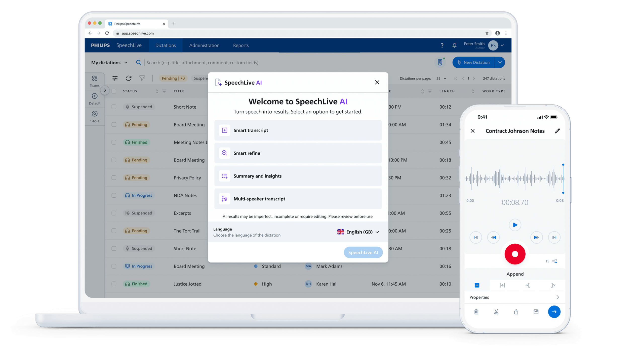The image size is (644, 351).
Task: Toggle the select-all header checkbox
Action: tap(114, 91)
